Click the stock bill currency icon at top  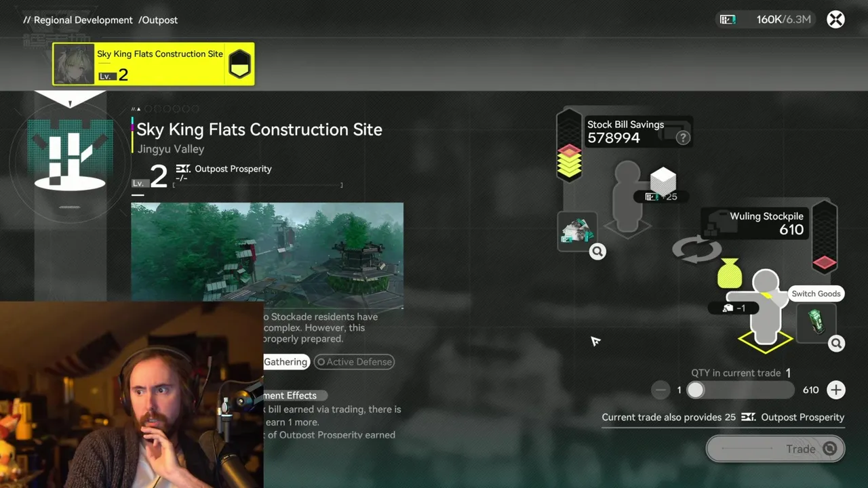tap(728, 20)
